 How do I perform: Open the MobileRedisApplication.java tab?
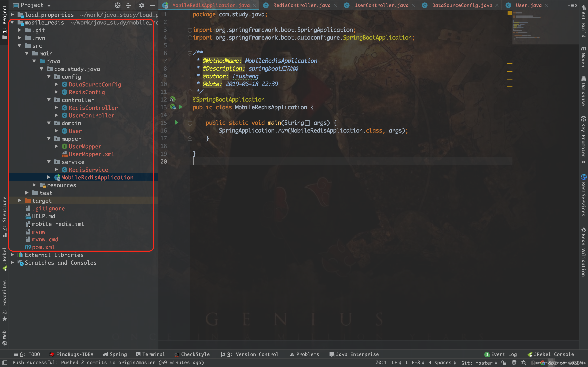coord(209,5)
